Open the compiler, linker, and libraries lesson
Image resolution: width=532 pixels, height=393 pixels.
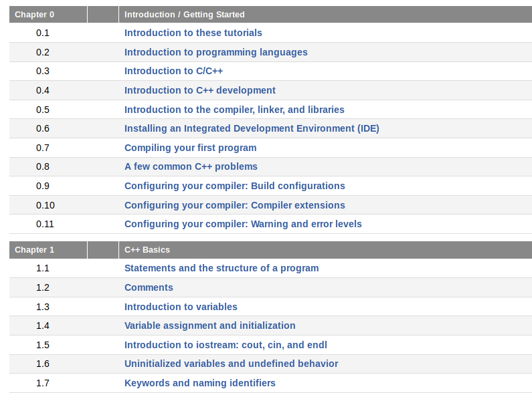(234, 110)
